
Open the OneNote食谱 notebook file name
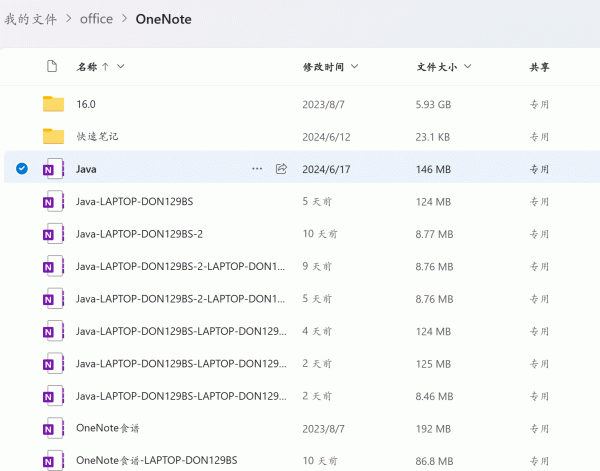click(108, 428)
